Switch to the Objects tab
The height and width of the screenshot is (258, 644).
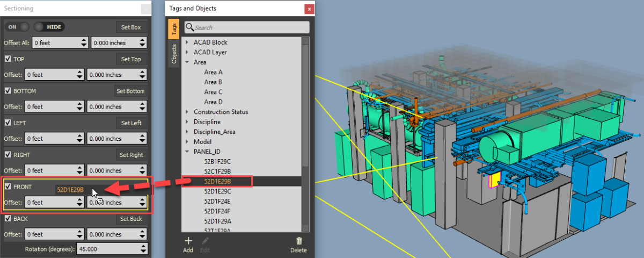click(x=173, y=54)
